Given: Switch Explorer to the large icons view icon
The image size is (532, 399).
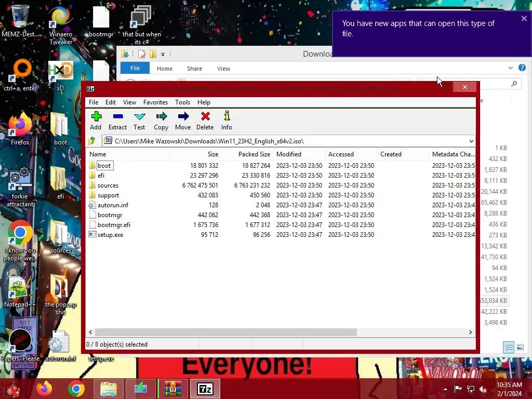Looking at the screenshot, I should tap(520, 347).
